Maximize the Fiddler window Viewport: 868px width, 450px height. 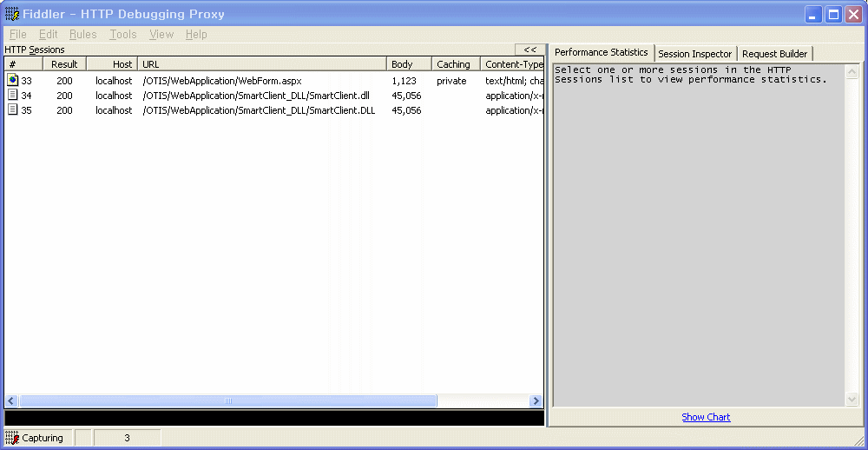[833, 15]
